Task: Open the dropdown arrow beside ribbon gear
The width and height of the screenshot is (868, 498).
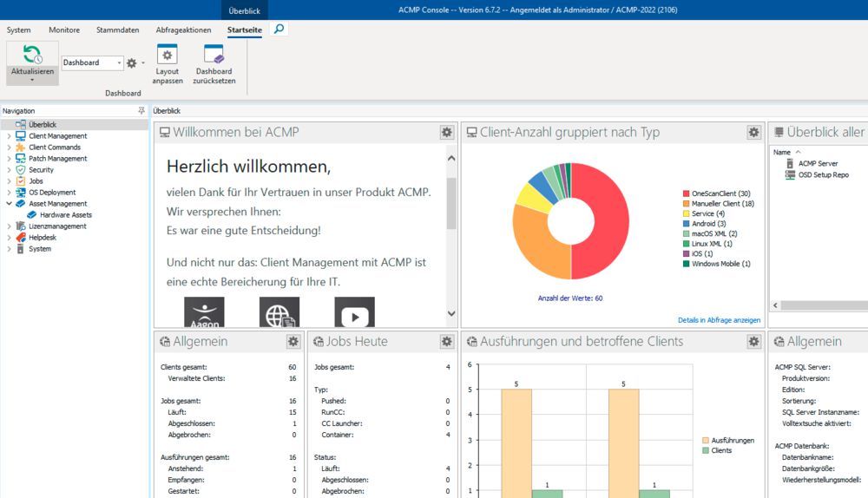Action: [x=143, y=63]
